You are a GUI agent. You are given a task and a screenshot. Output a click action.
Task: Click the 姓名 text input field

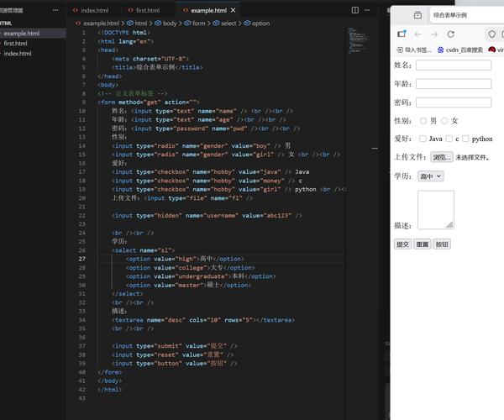click(x=453, y=65)
